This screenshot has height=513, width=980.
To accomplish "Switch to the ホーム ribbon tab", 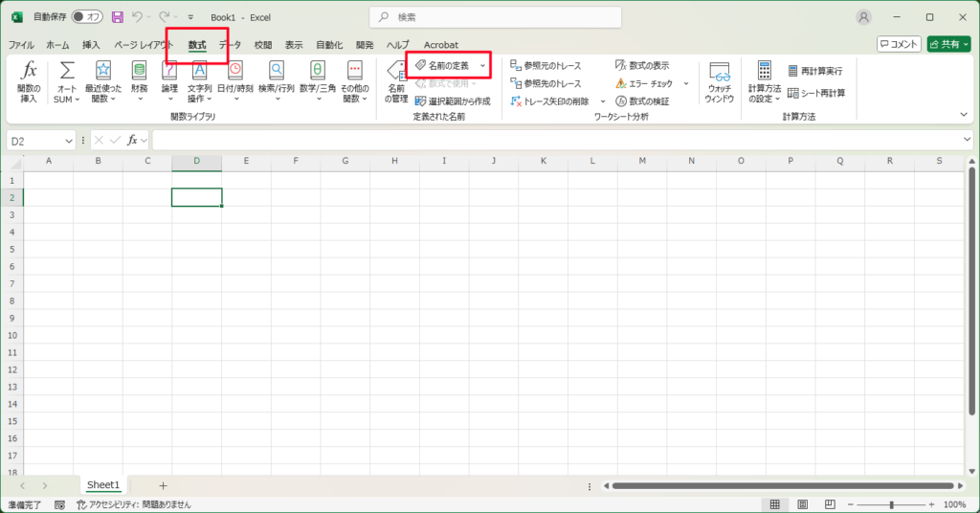I will coord(57,45).
